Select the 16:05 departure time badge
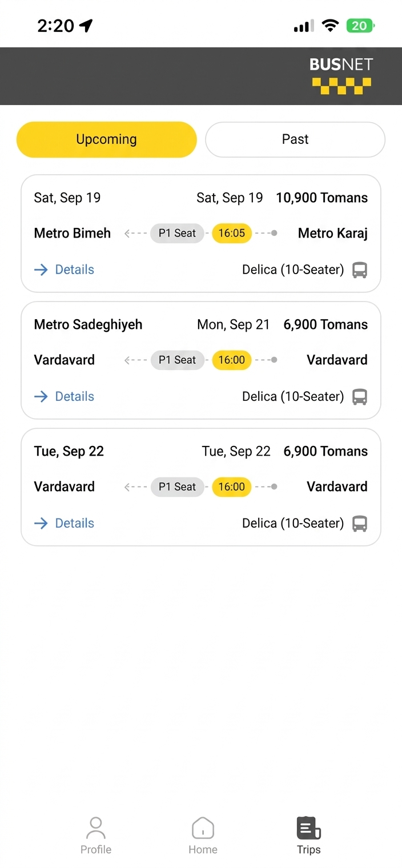Screen dimensions: 402x868 [232, 233]
